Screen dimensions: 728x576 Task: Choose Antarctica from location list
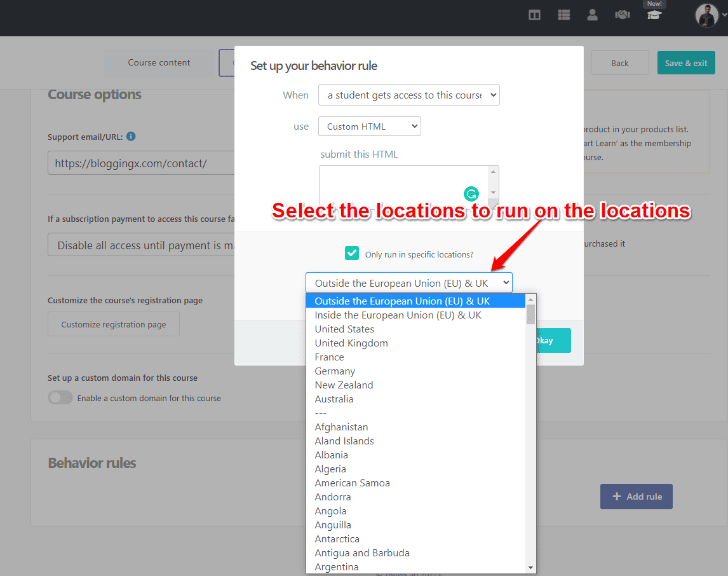pyautogui.click(x=415, y=539)
